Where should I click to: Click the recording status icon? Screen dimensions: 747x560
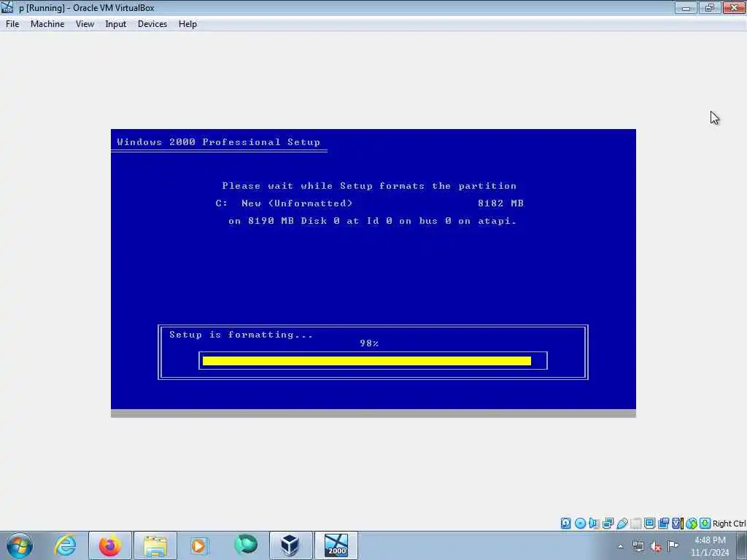[664, 524]
